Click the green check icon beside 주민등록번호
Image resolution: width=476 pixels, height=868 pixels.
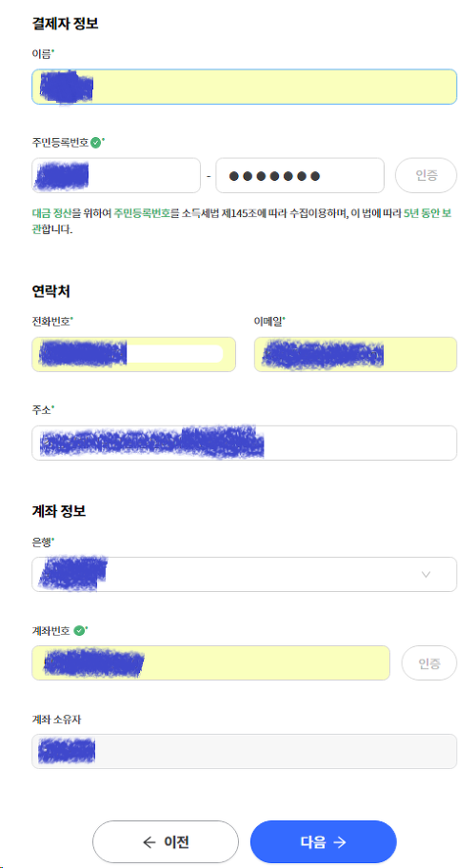coord(95,142)
